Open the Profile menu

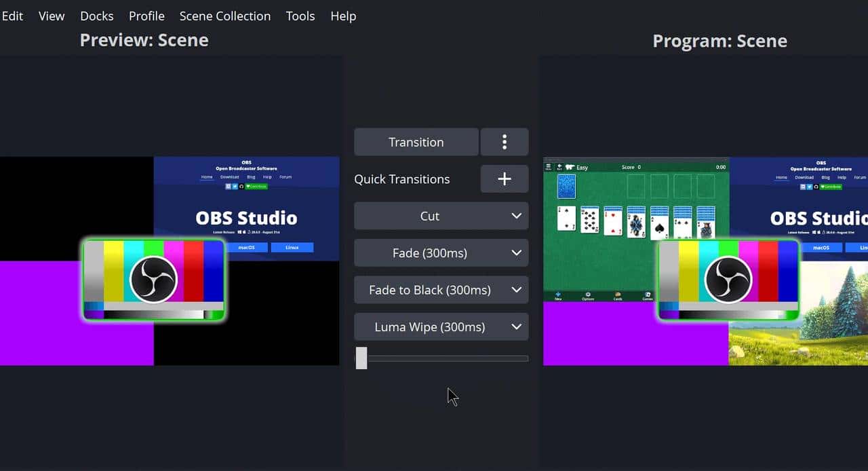coord(146,16)
